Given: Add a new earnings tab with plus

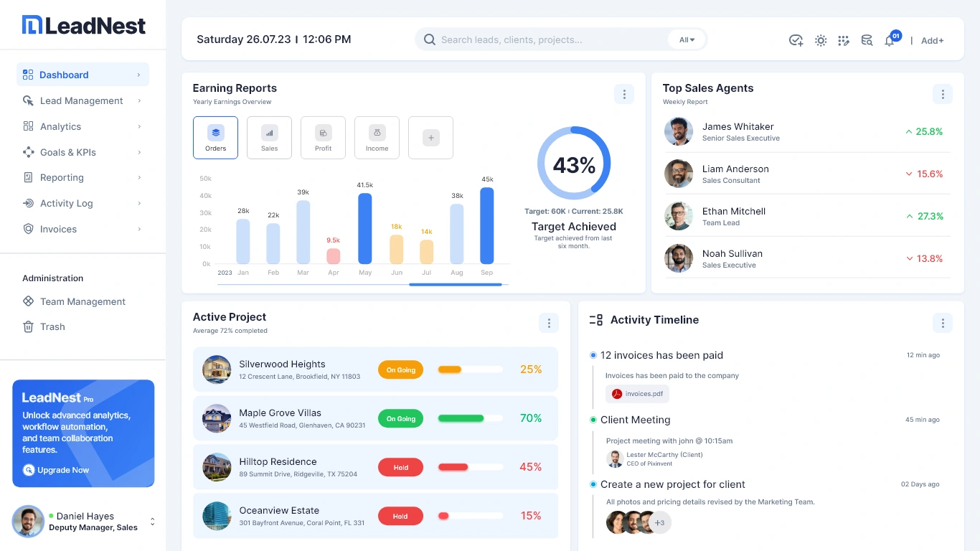Looking at the screenshot, I should coord(430,138).
